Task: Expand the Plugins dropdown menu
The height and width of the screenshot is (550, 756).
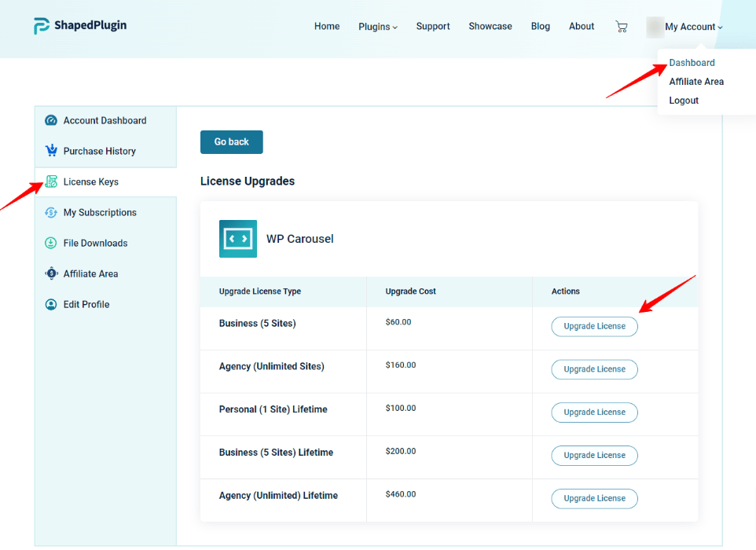Action: (378, 27)
